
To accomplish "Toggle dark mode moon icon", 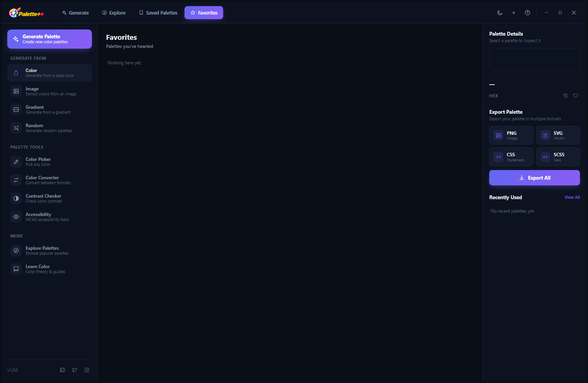I will click(x=500, y=13).
